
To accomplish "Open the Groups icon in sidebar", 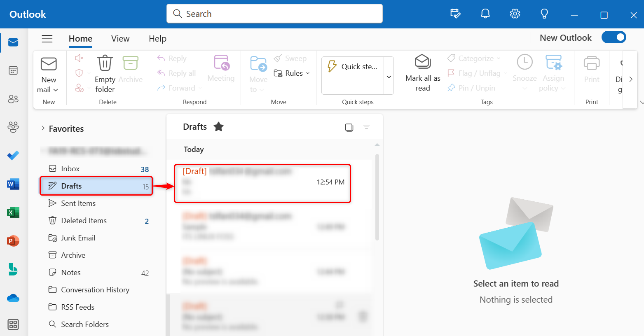I will (13, 127).
